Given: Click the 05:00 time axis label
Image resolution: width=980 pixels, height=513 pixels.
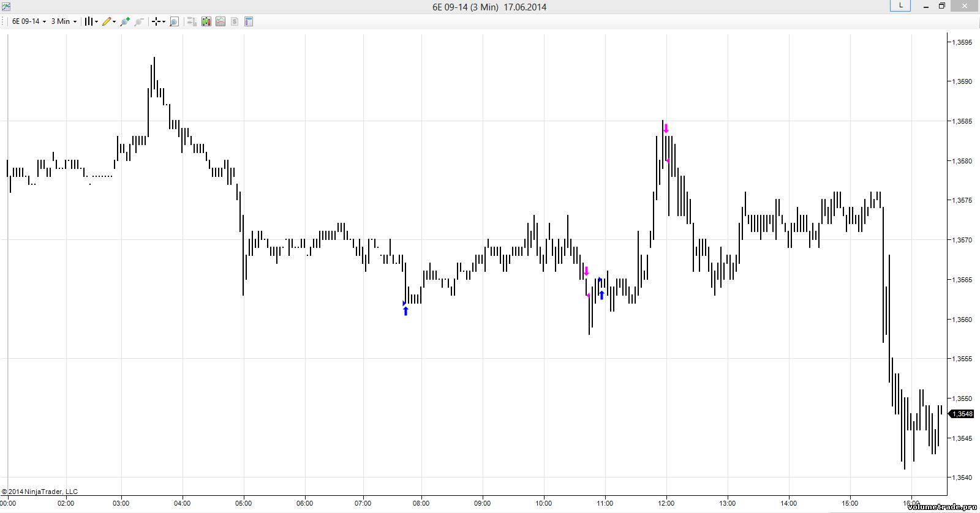Looking at the screenshot, I should [243, 503].
